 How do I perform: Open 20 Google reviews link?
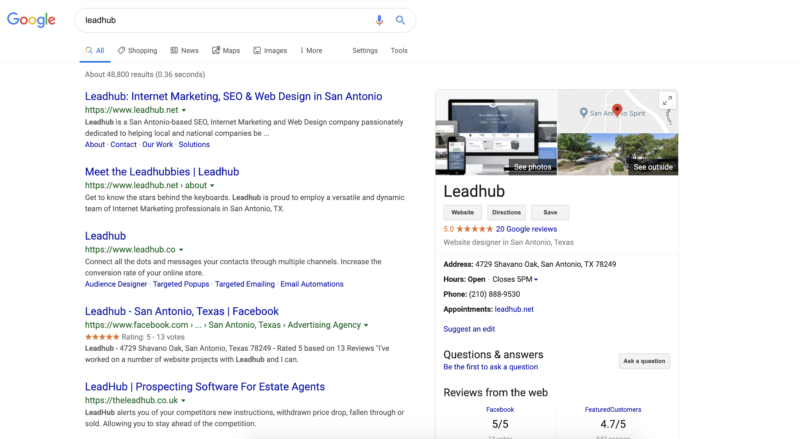click(527, 229)
